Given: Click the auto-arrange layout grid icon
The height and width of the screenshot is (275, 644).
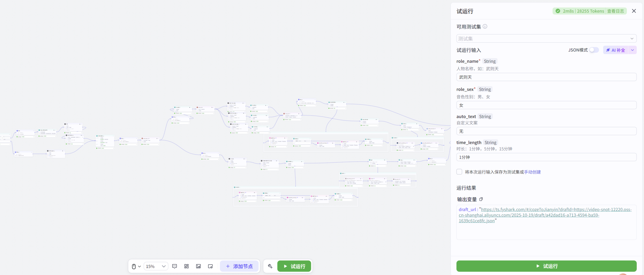Looking at the screenshot, I should (186, 266).
